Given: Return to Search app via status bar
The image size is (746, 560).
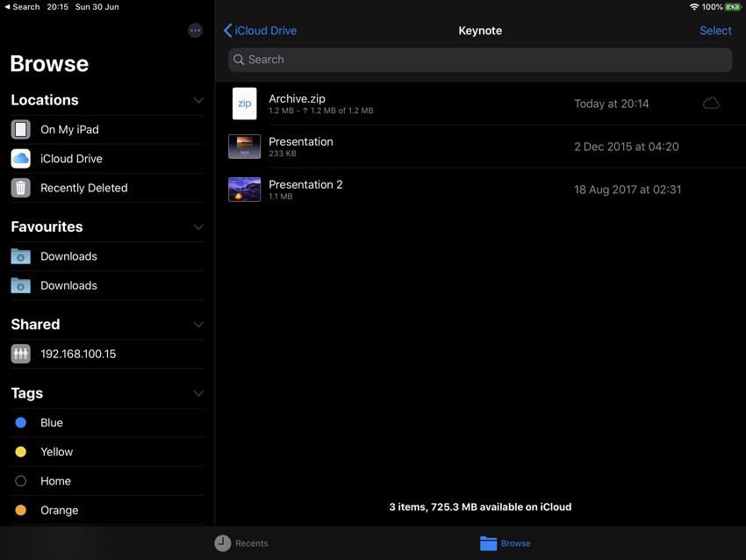Looking at the screenshot, I should (22, 7).
